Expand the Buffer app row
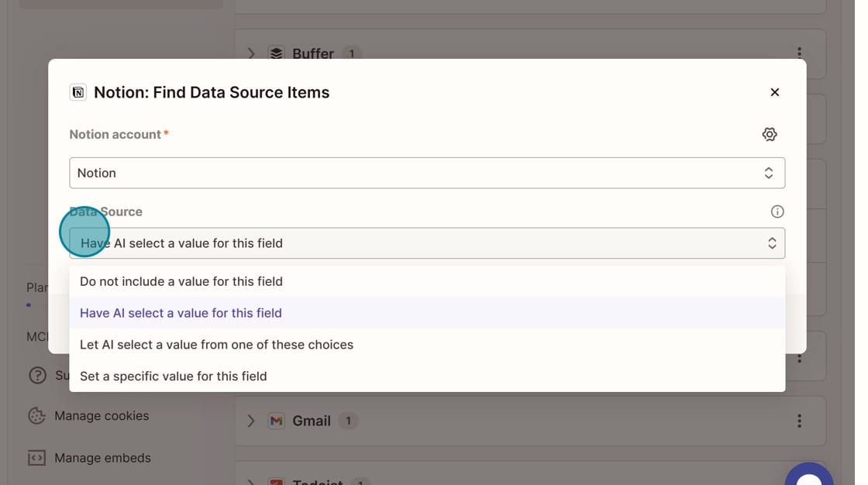The image size is (868, 485). (x=251, y=53)
